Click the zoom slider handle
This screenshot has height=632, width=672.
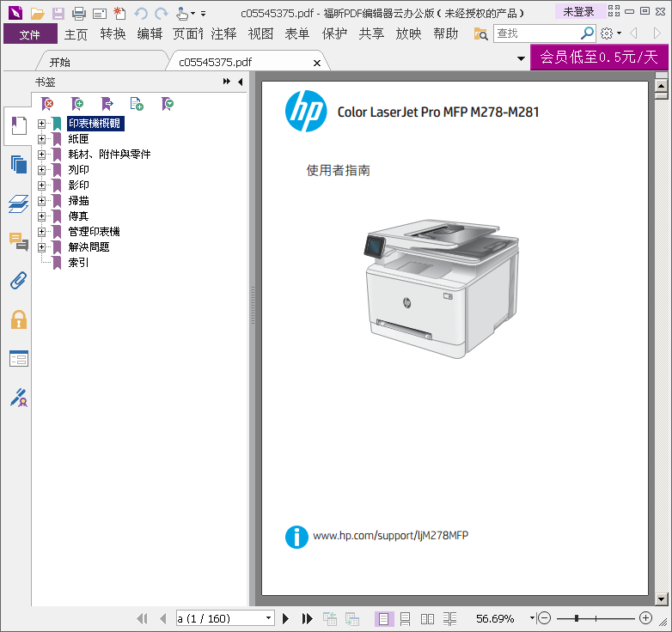pos(577,618)
